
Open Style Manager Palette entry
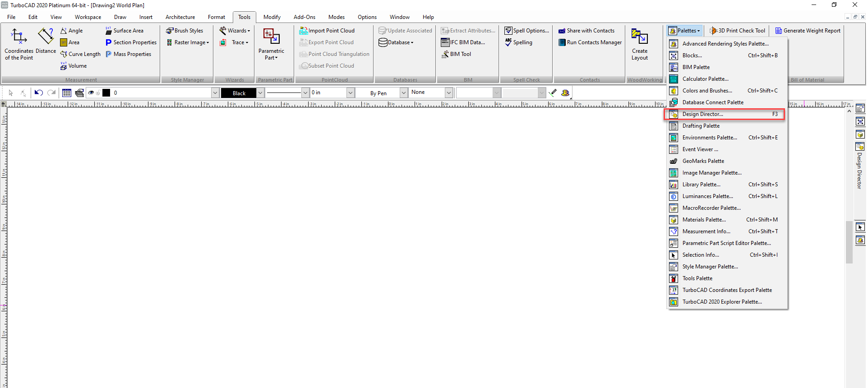point(727,267)
